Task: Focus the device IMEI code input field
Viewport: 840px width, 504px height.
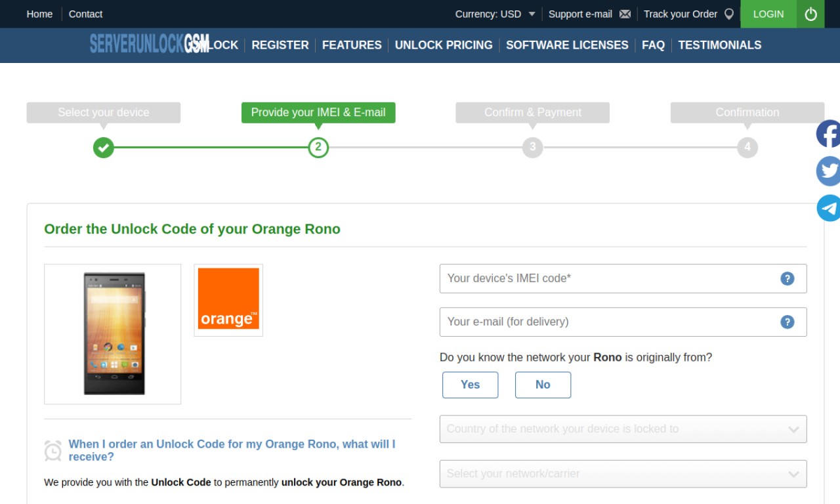Action: tap(623, 278)
